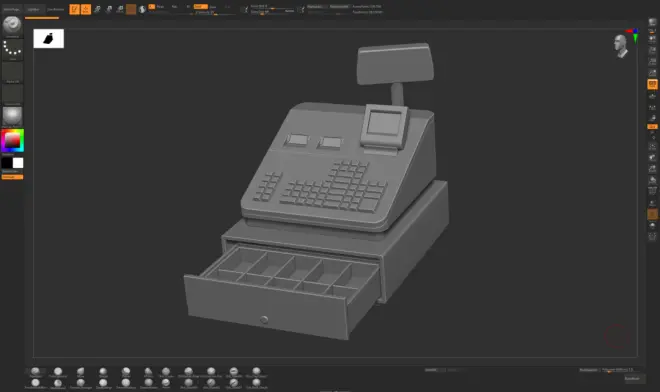Open the LightBox tab
Image resolution: width=660 pixels, height=392 pixels.
click(34, 9)
